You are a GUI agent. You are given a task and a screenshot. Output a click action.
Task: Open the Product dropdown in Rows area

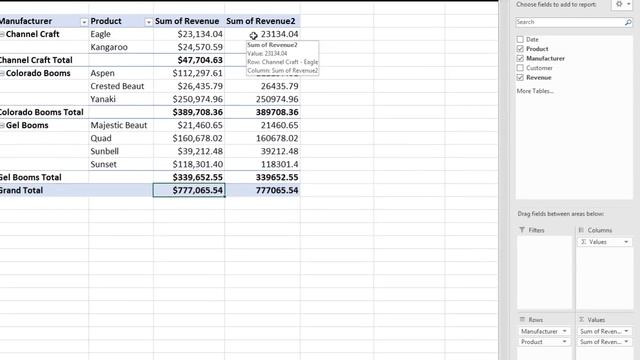pos(564,342)
